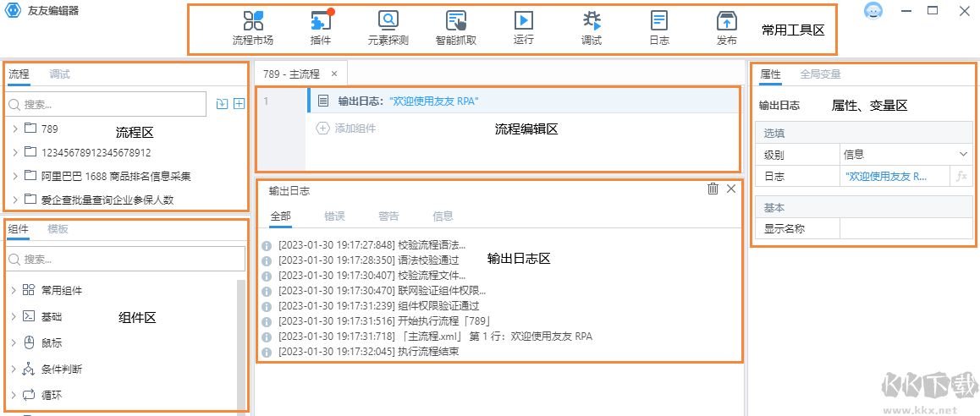Expand the 鼠标 component category
980x416 pixels.
pos(14,342)
